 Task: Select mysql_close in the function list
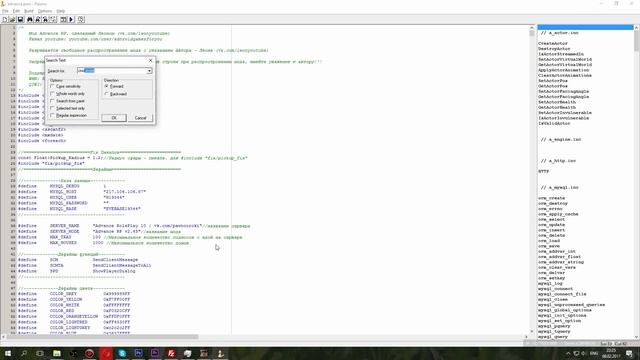(553, 299)
